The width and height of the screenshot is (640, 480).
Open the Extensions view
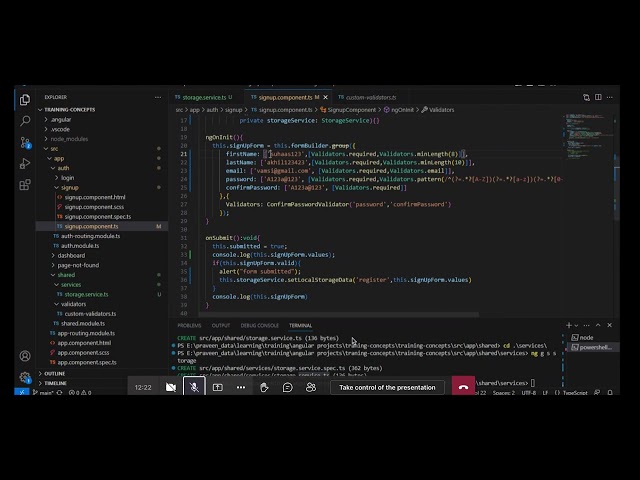[x=25, y=184]
